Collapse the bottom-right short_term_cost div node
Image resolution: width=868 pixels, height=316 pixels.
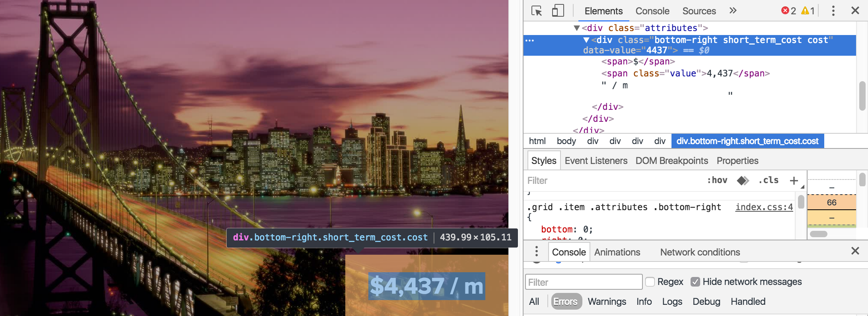tap(586, 40)
